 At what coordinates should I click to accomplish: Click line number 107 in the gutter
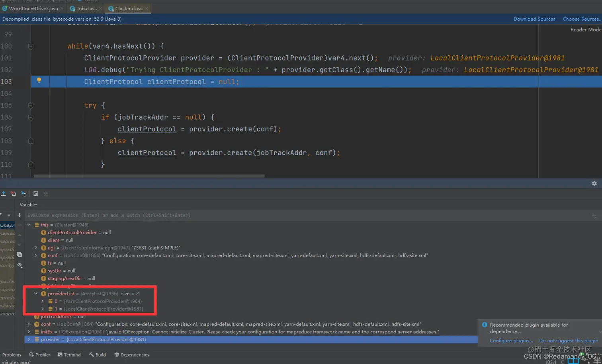click(6, 129)
